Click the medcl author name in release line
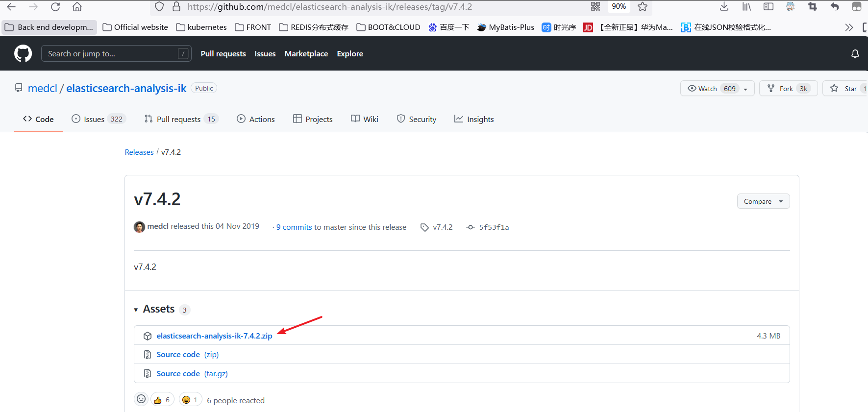Screen dimensions: 868x412 (x=158, y=226)
